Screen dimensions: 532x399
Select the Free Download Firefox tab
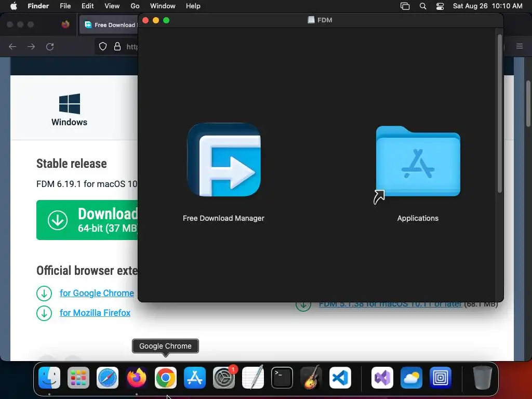[x=109, y=25]
